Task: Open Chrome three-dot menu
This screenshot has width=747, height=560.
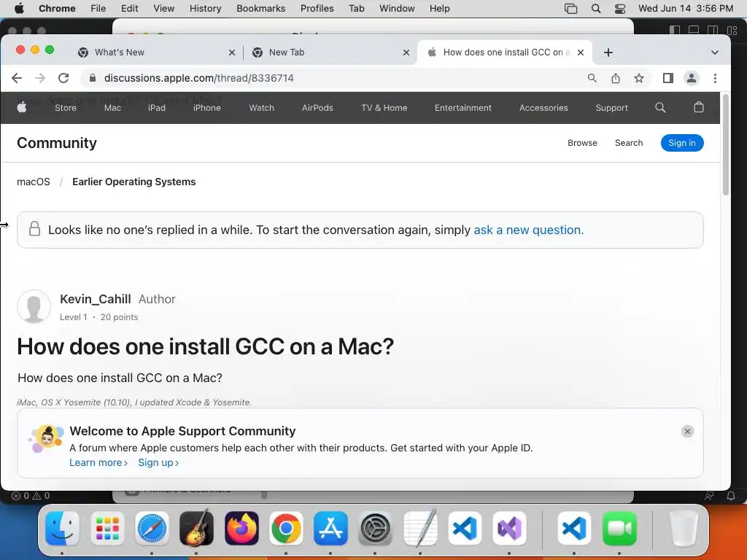Action: click(715, 78)
